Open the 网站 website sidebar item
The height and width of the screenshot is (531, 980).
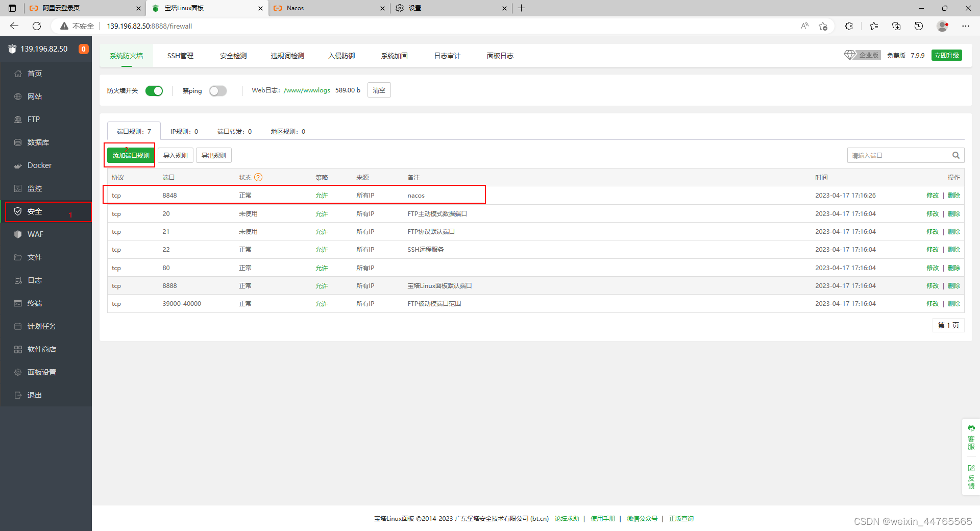[46, 96]
